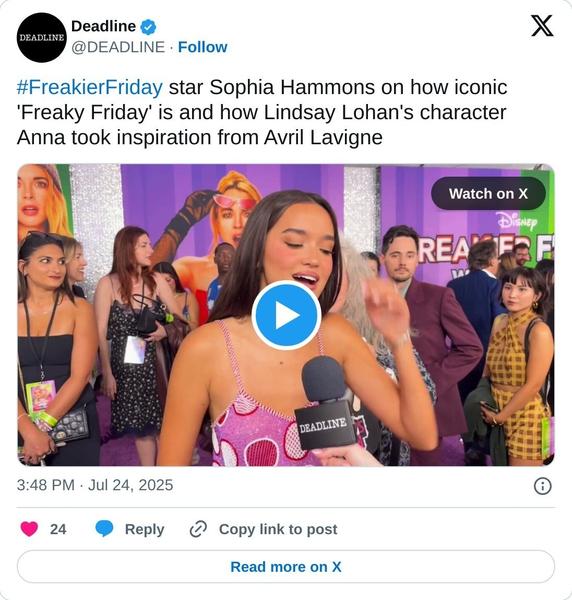Open the Deadline profile avatar
Image resolution: width=572 pixels, height=600 pixels.
click(x=41, y=38)
